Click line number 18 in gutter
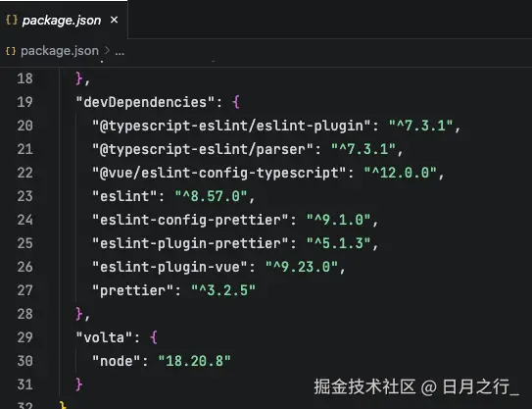This screenshot has height=409, width=532. point(24,78)
